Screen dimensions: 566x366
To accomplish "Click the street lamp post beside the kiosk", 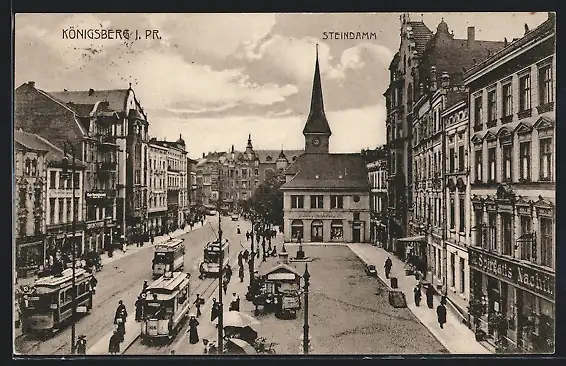I will [x=306, y=308].
